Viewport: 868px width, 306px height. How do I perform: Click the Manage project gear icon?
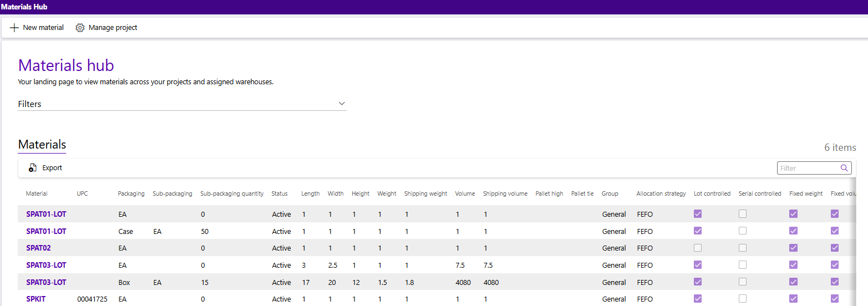click(80, 28)
